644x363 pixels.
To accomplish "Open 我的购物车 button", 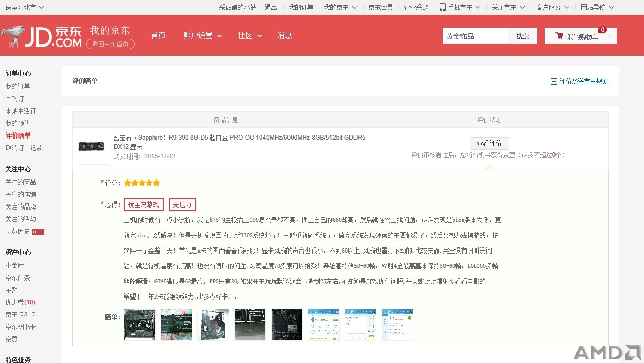I will pyautogui.click(x=581, y=36).
